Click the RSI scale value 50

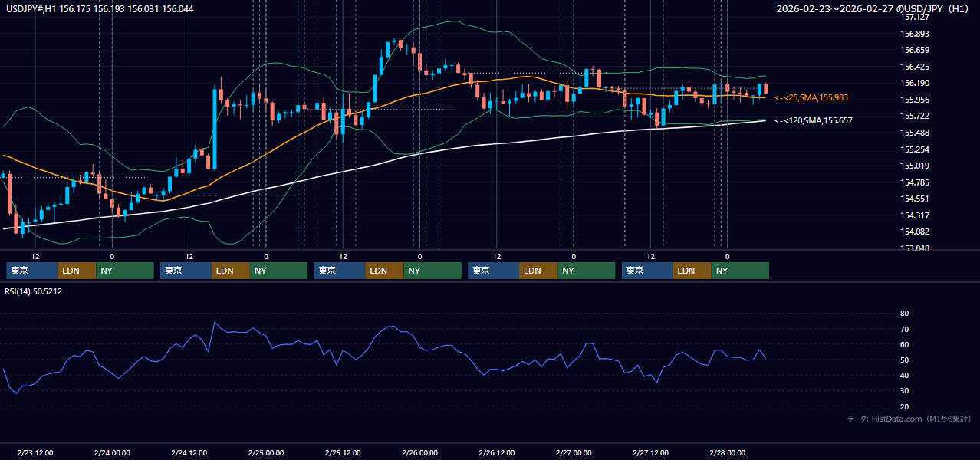click(x=904, y=360)
